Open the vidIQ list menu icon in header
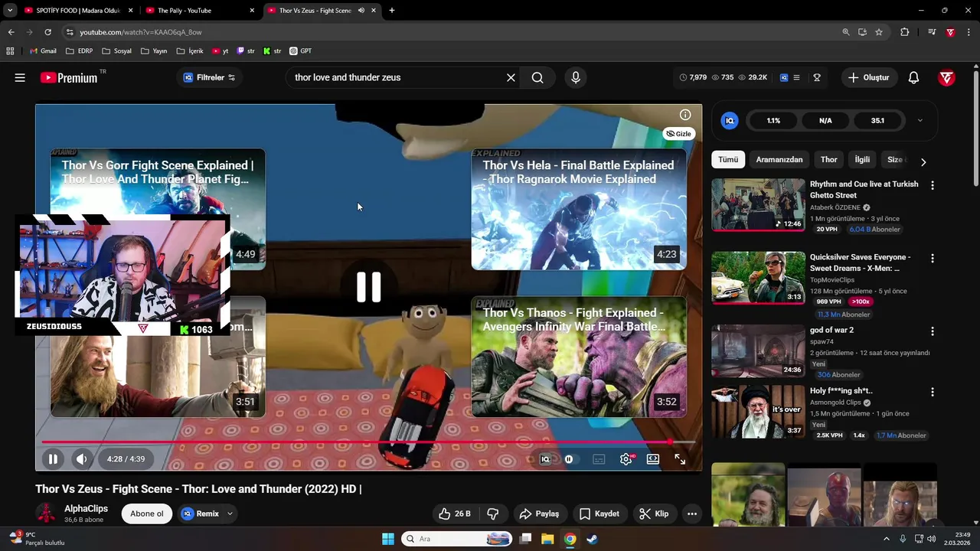Screen dimensions: 980x551 tap(796, 77)
